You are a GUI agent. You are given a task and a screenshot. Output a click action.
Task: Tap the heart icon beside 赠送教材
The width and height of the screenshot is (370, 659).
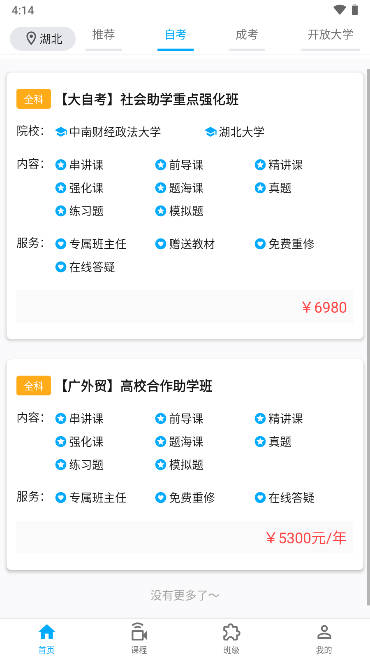161,244
